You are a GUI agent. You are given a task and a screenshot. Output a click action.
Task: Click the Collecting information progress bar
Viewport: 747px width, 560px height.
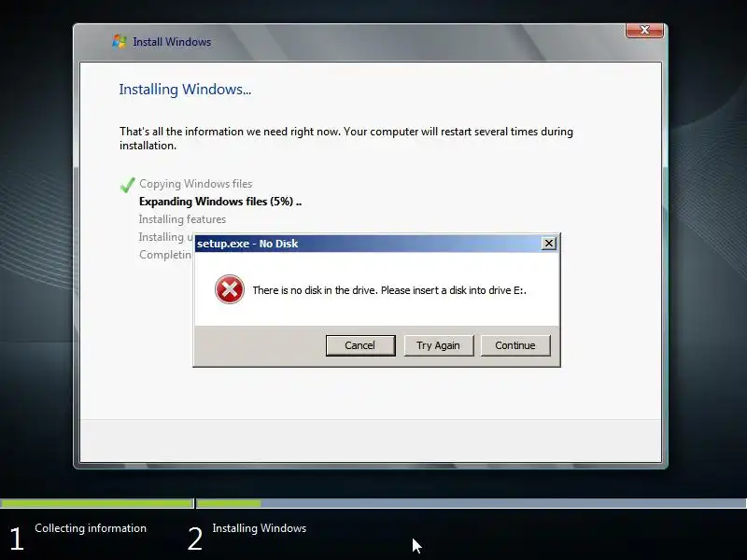(x=97, y=503)
